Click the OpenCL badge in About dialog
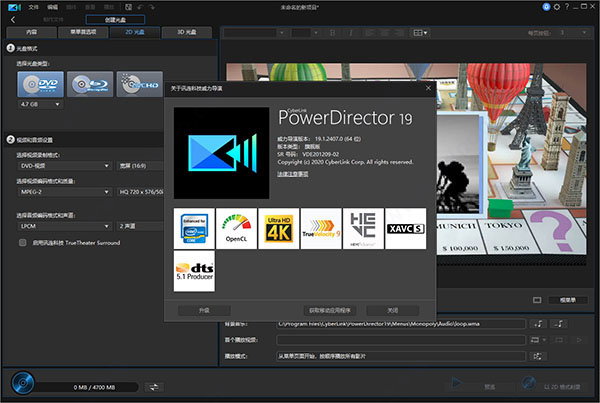Image resolution: width=600 pixels, height=403 pixels. click(236, 229)
